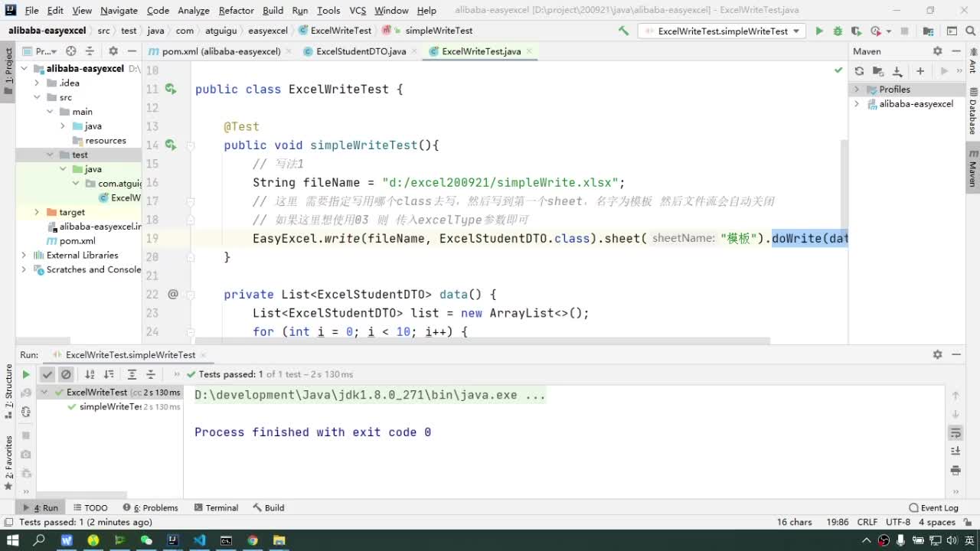The height and width of the screenshot is (551, 980).
Task: Open the Build tool window
Action: coord(269,507)
